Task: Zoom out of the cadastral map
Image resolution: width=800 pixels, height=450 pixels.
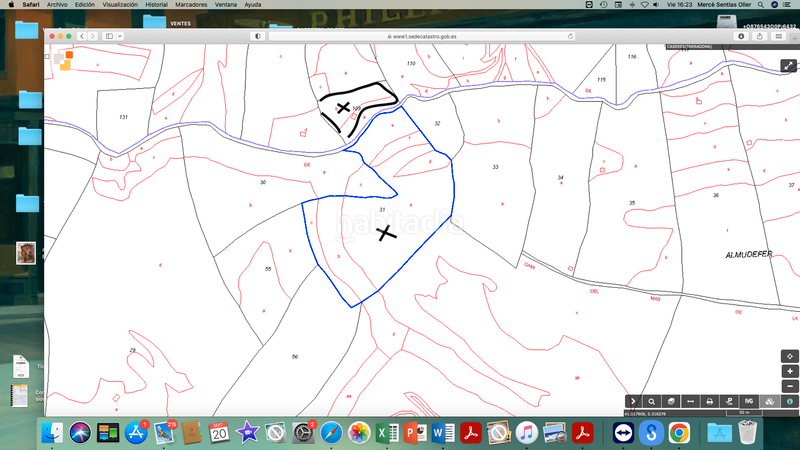Action: (x=790, y=385)
